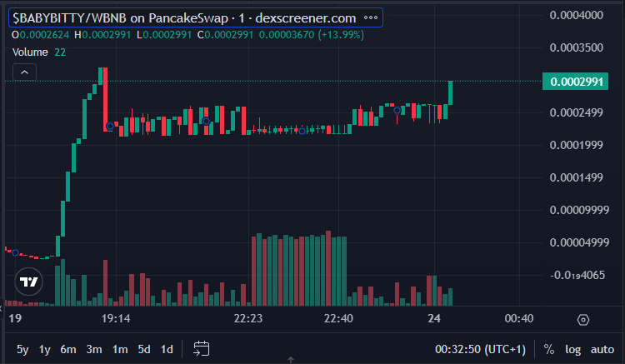Click the trade marker circle at far-left bottom
This screenshot has width=625, height=364.
[15, 253]
